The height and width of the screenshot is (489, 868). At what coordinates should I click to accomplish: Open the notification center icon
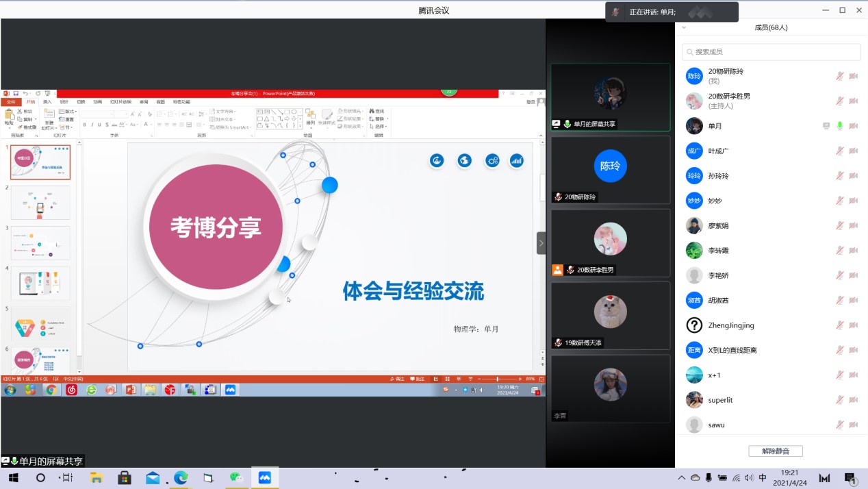click(x=850, y=478)
